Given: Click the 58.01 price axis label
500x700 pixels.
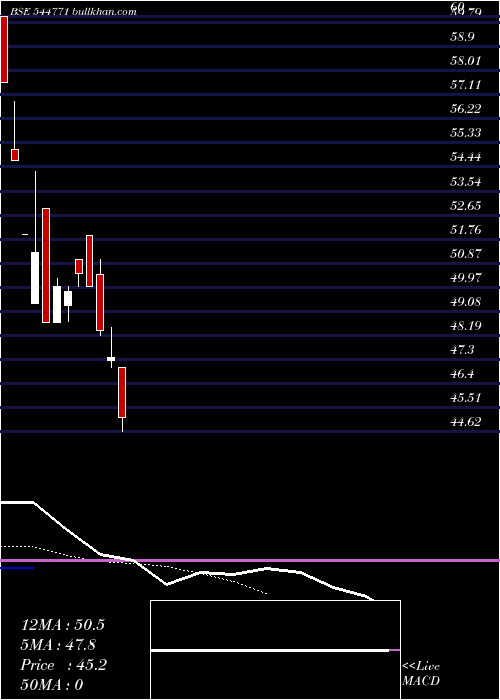Looking at the screenshot, I should [x=465, y=61].
